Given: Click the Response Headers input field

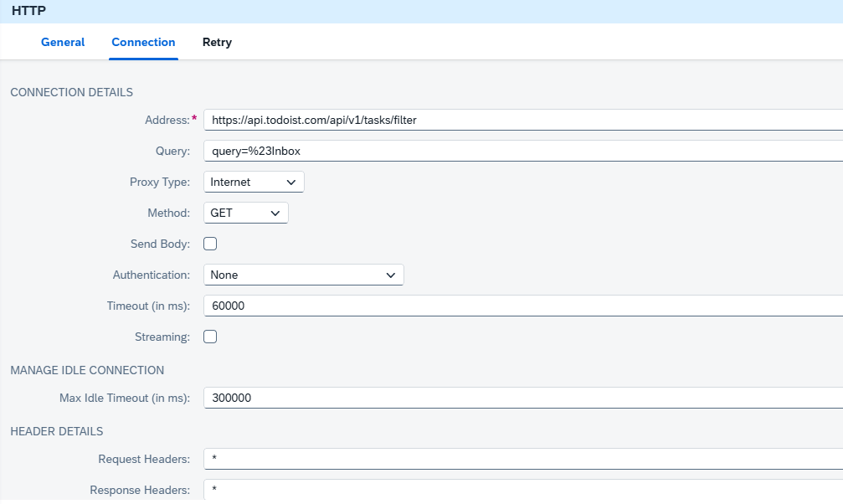Looking at the screenshot, I should pyautogui.click(x=523, y=490).
